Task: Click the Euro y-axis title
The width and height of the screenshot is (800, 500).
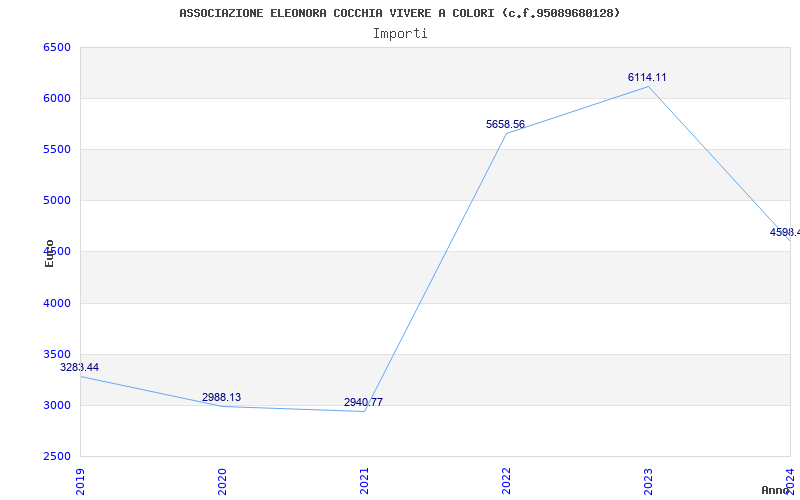Action: (49, 254)
